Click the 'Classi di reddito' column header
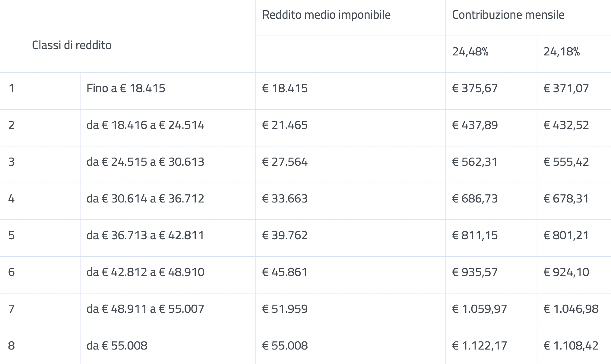Image resolution: width=611 pixels, height=364 pixels. click(x=72, y=45)
